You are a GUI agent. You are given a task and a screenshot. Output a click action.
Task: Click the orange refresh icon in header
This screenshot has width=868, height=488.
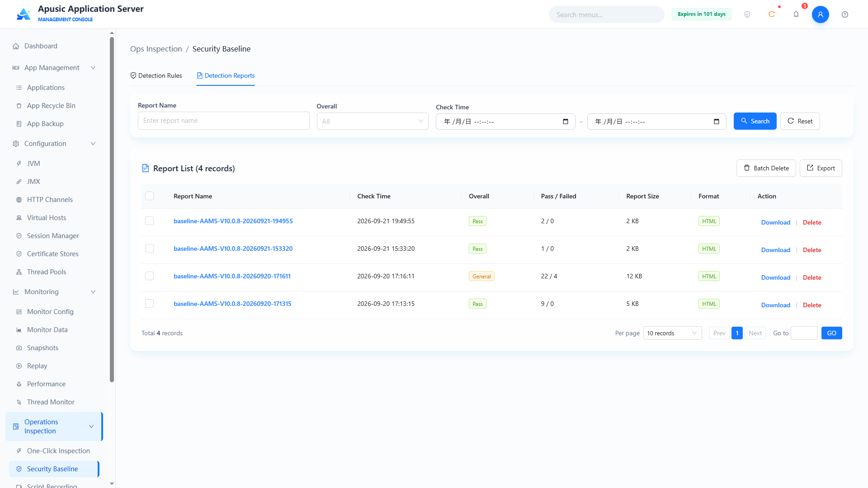(x=772, y=14)
